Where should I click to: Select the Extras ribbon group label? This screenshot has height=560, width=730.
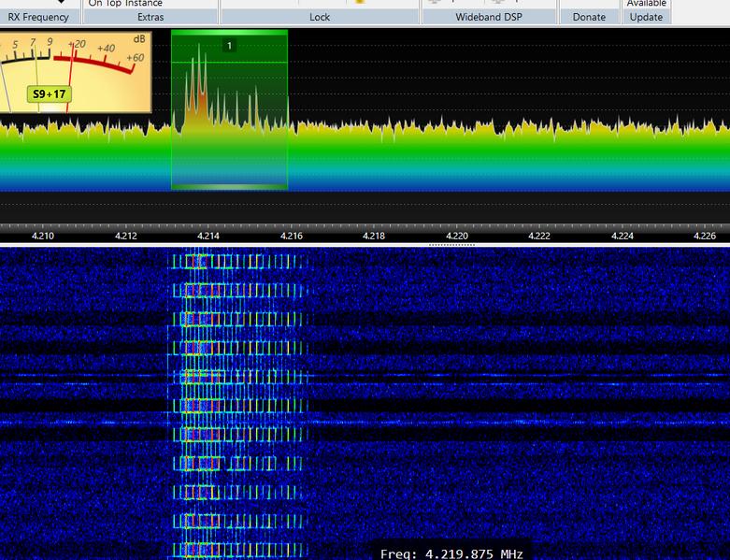150,17
